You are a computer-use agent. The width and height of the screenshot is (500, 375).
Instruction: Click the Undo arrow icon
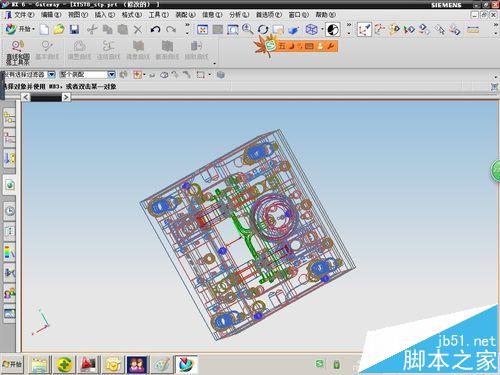pyautogui.click(x=155, y=30)
